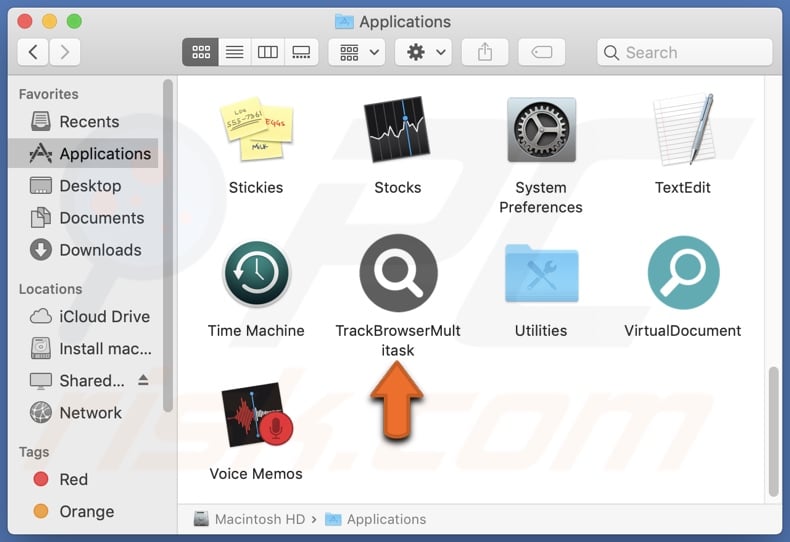Go back with the left chevron button
This screenshot has height=542, width=790.
(33, 52)
